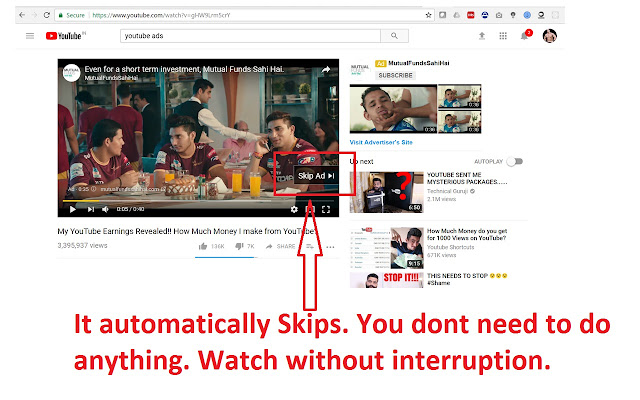The image size is (640, 400).
Task: Open the YouTube hamburger guide menu
Action: coord(30,36)
